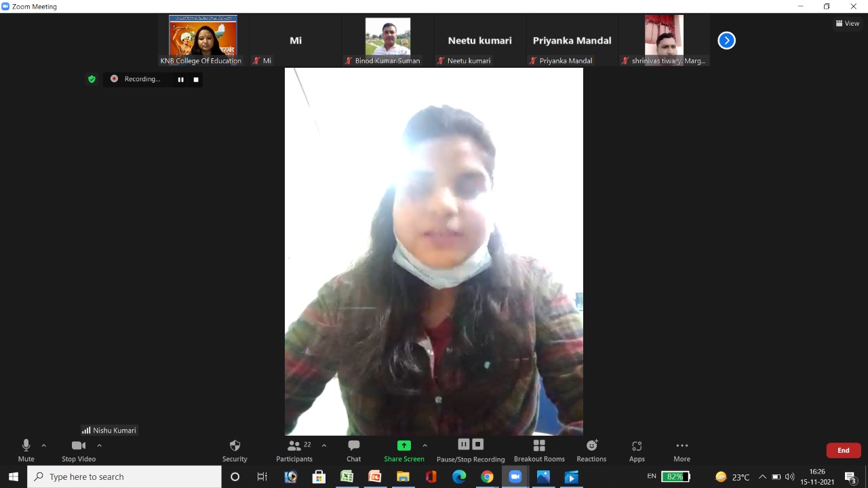Image resolution: width=868 pixels, height=488 pixels.
Task: Open File Explorer from the taskbar
Action: [x=403, y=477]
